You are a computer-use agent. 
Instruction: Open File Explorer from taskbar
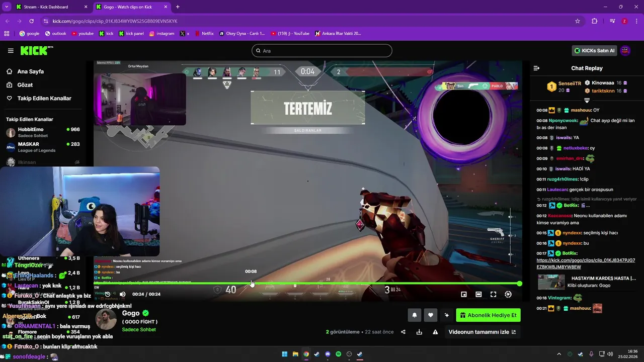click(295, 354)
